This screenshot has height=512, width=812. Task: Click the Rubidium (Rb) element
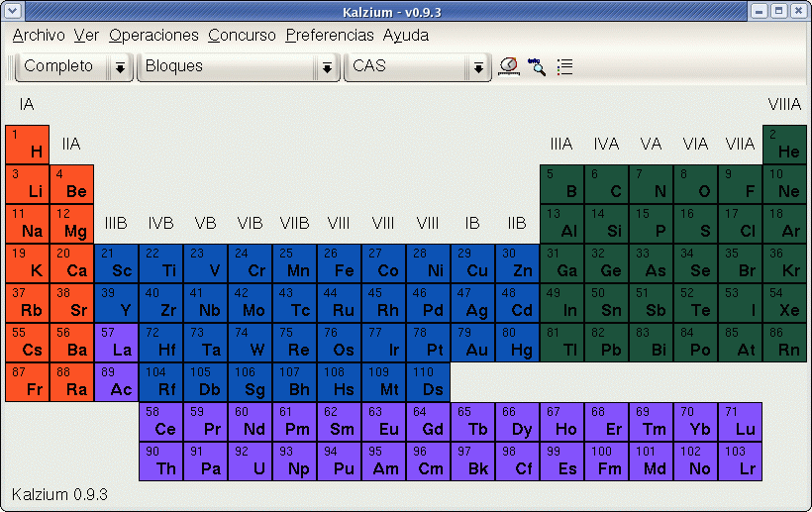[28, 303]
